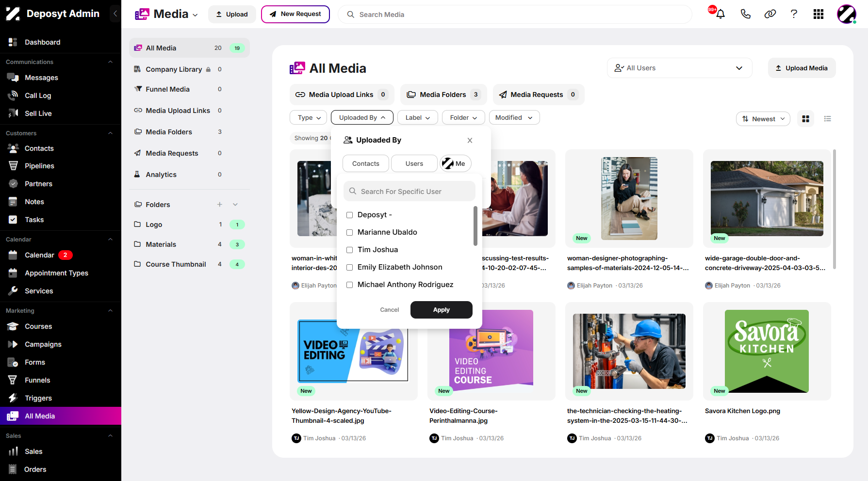Open the Media Folders tab
868x481 pixels.
pos(444,95)
